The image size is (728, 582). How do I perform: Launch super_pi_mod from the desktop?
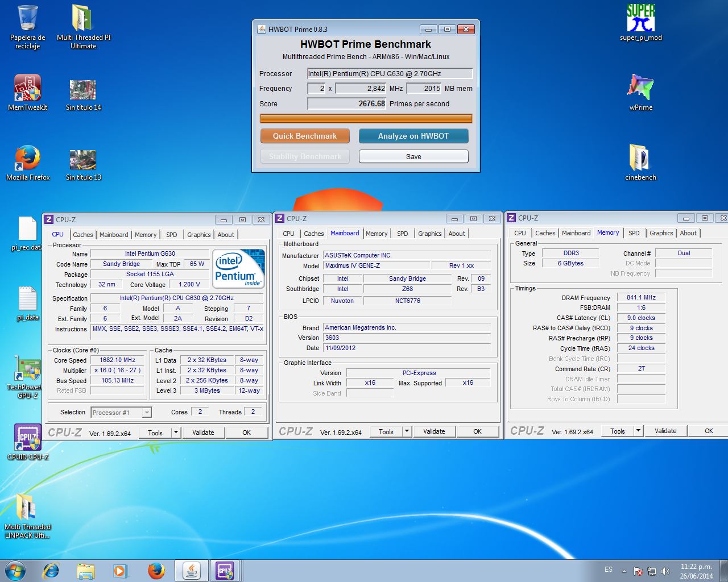641,23
